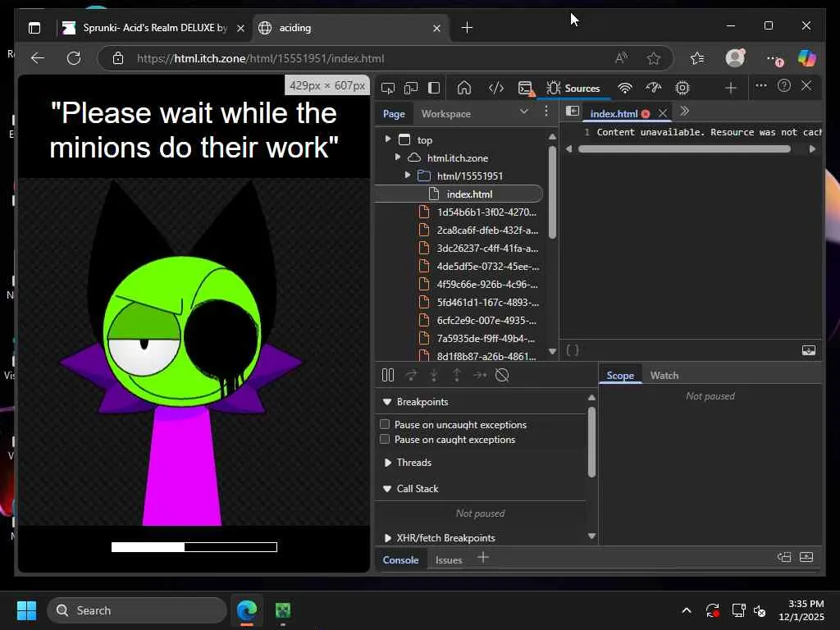
Task: Switch to the Page navigator tab
Action: (394, 114)
